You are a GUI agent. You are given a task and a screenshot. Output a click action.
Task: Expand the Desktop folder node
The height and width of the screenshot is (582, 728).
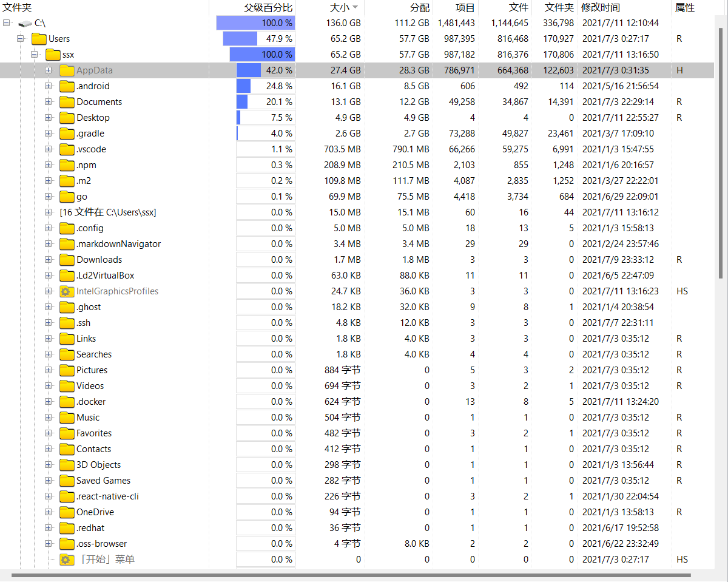pos(49,118)
